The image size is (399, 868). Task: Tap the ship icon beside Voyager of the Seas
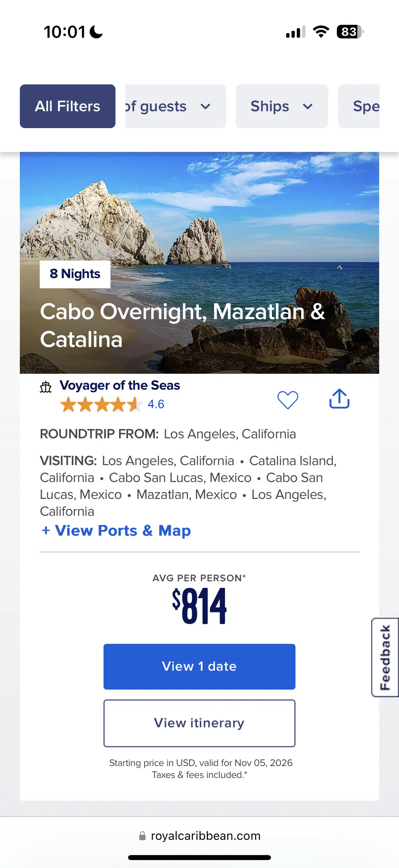[x=46, y=387]
